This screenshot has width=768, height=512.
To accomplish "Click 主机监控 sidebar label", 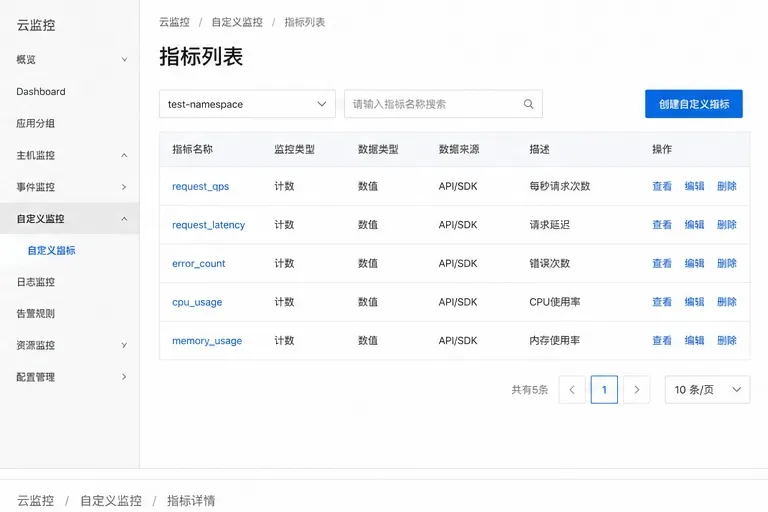I will pyautogui.click(x=35, y=155).
